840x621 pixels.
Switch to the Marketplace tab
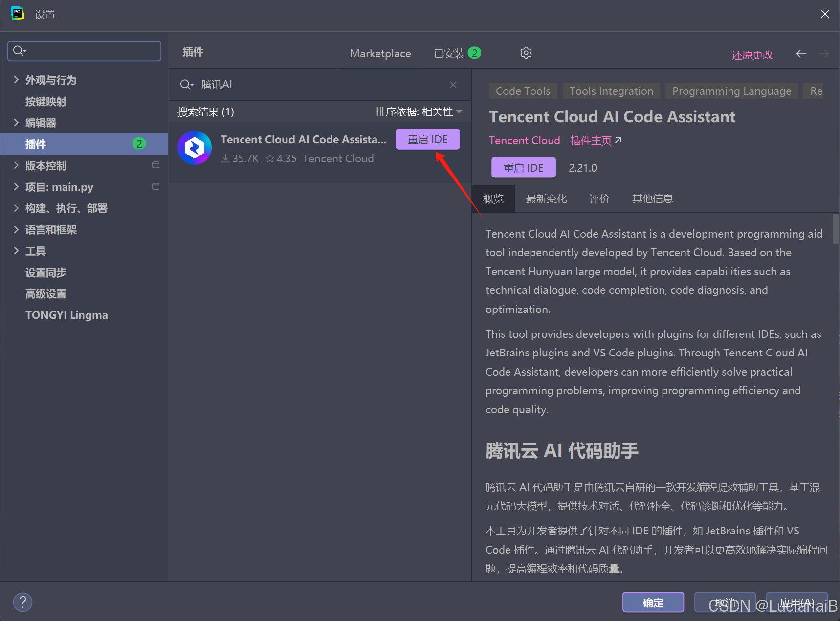tap(380, 53)
